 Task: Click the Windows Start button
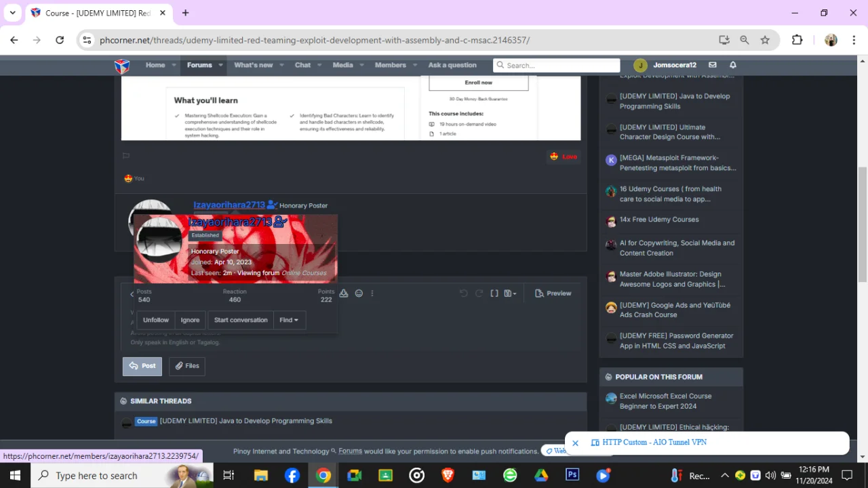coord(15,475)
